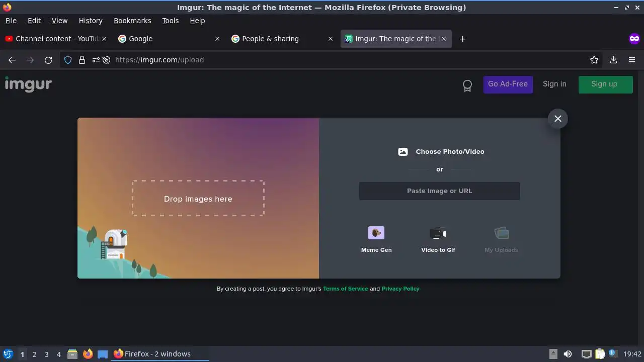Click the 19:42 clock in the tray
Image resolution: width=644 pixels, height=362 pixels.
pyautogui.click(x=632, y=354)
